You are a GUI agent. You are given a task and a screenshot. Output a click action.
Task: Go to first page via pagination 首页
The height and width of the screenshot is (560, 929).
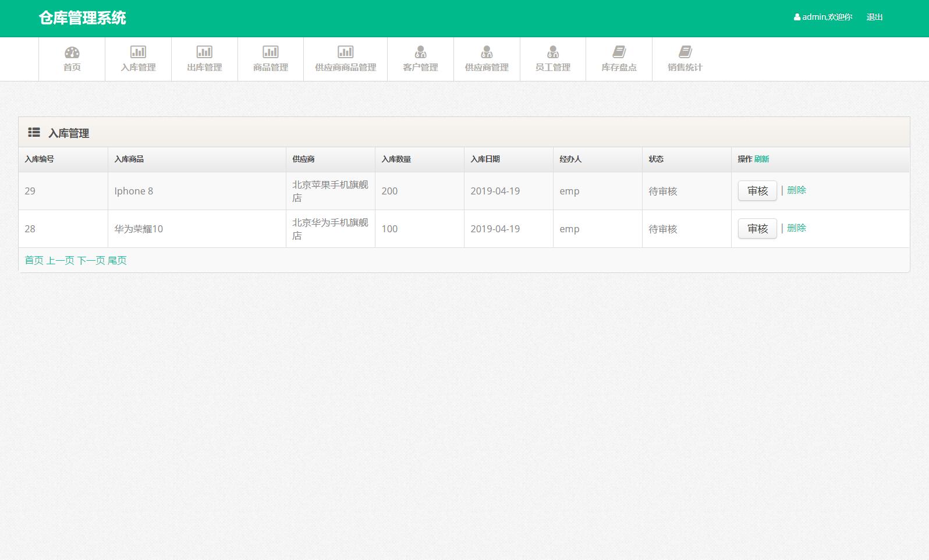34,260
